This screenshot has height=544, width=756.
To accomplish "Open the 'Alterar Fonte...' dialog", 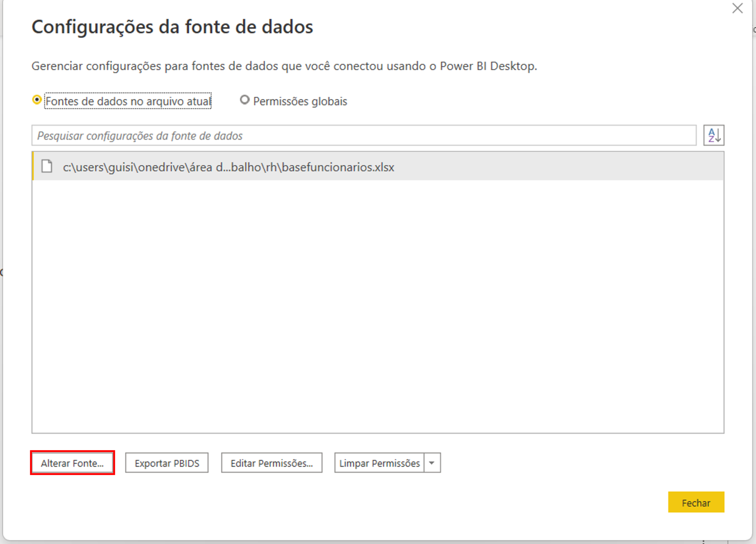I will tap(72, 463).
